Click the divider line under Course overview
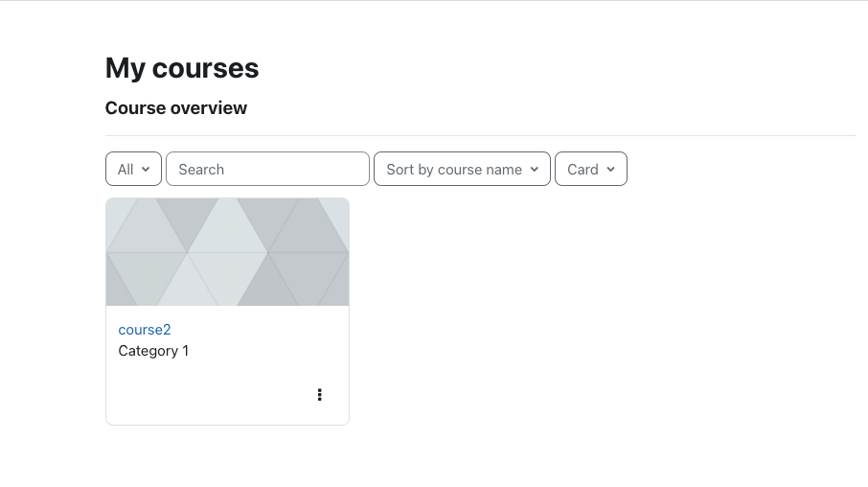868x487 pixels. [x=481, y=135]
